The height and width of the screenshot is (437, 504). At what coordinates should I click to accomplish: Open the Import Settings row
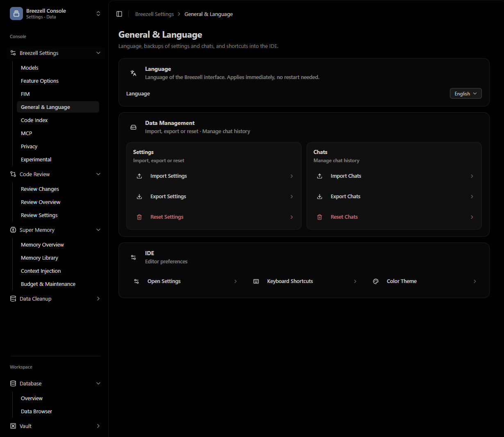[214, 176]
